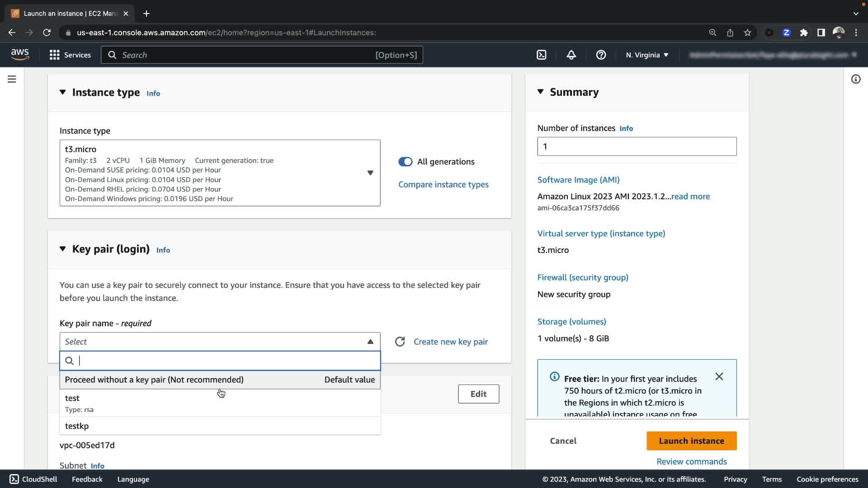
Task: Open the left navigation hamburger menu
Action: coord(12,79)
